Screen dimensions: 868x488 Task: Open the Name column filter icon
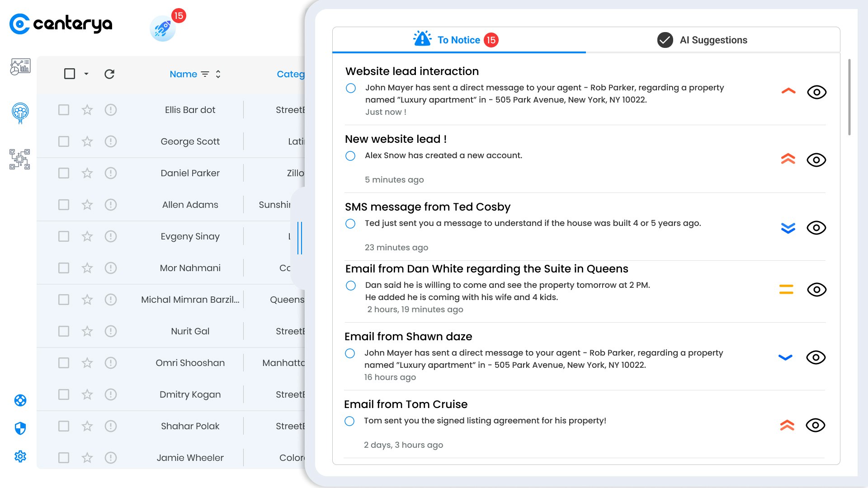(205, 74)
